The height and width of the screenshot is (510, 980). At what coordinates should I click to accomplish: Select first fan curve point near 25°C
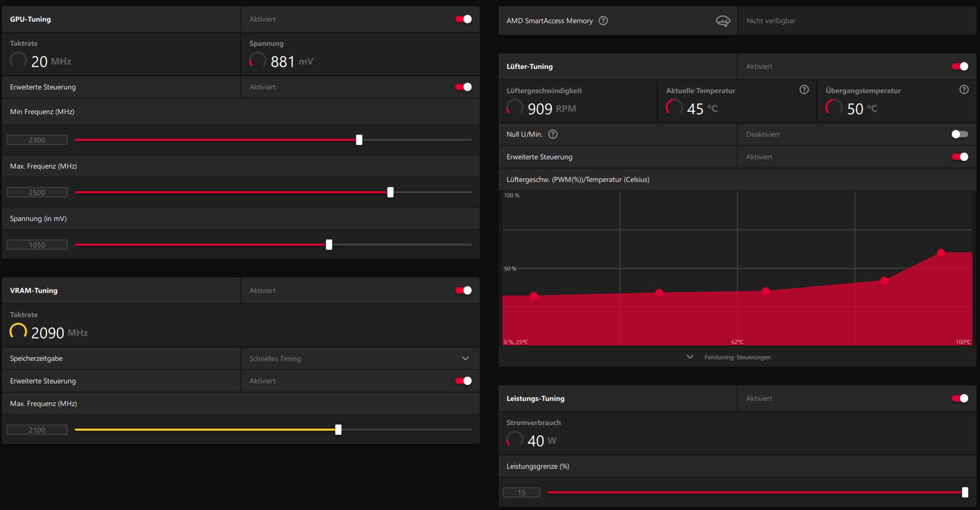[534, 296]
